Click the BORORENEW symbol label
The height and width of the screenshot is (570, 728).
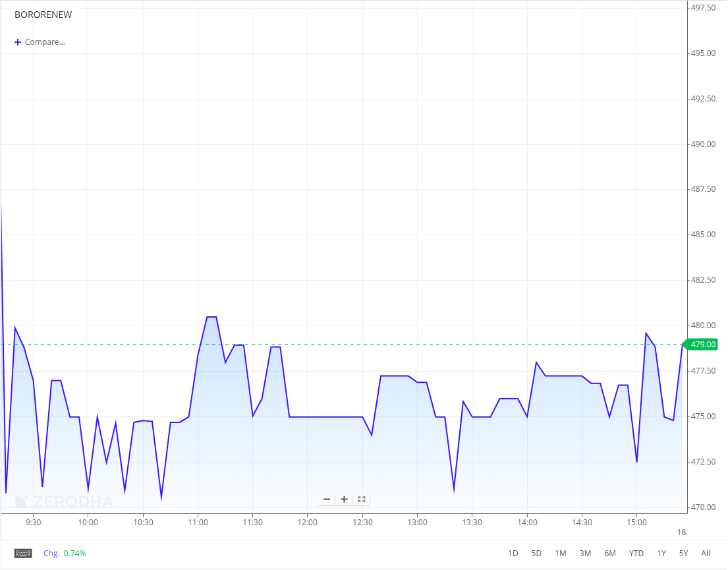43,15
